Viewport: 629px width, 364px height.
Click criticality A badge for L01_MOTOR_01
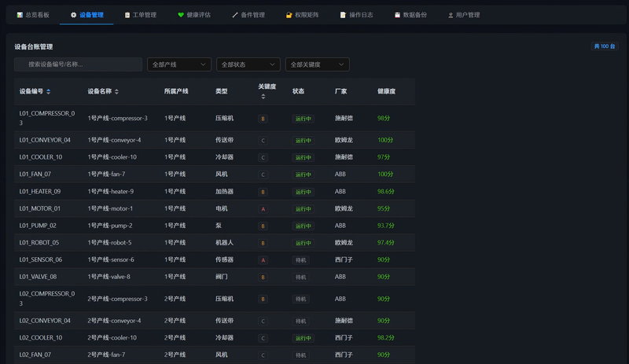263,209
